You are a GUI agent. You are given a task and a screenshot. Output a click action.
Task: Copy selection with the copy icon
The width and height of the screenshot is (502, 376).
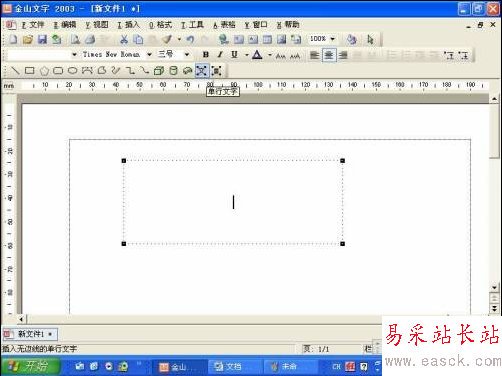138,39
